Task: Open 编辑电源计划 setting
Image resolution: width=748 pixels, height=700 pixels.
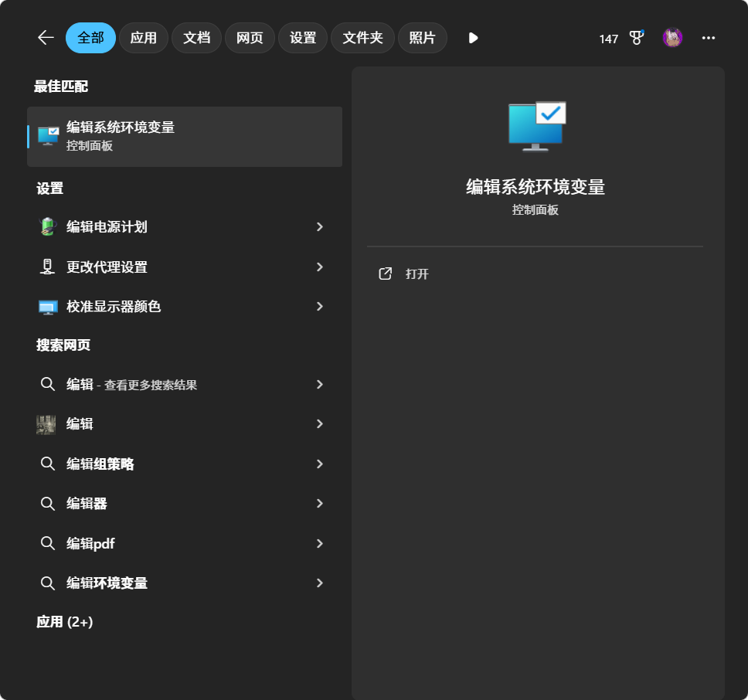Action: [x=185, y=226]
